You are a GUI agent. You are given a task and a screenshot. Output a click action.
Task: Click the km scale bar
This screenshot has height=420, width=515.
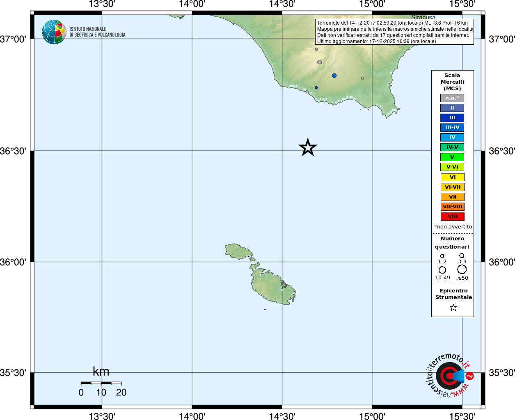pyautogui.click(x=101, y=383)
